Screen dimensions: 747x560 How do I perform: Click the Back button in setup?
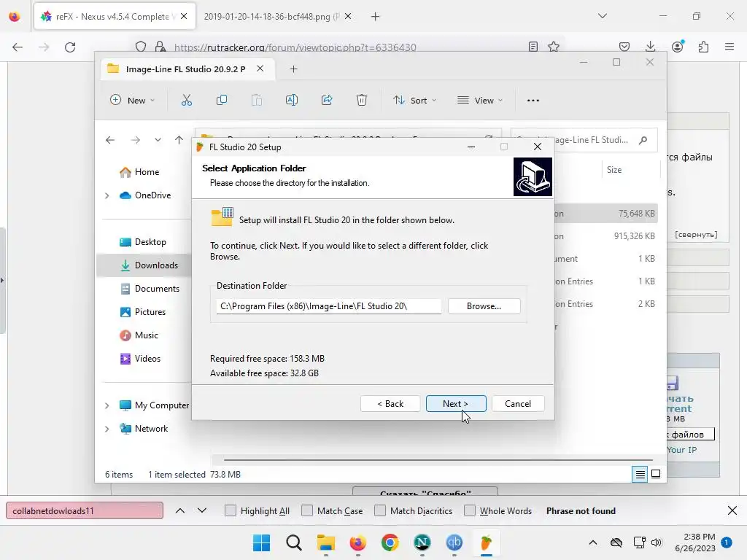[x=390, y=403]
